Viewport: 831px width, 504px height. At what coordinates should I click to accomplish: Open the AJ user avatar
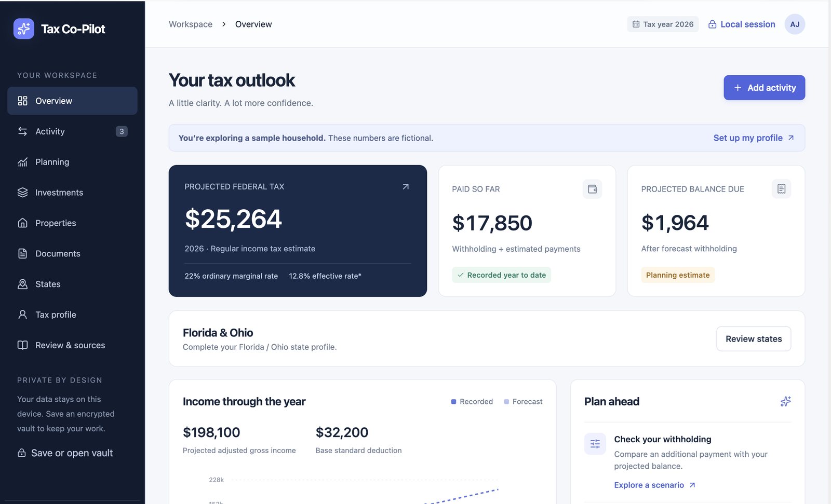(795, 24)
